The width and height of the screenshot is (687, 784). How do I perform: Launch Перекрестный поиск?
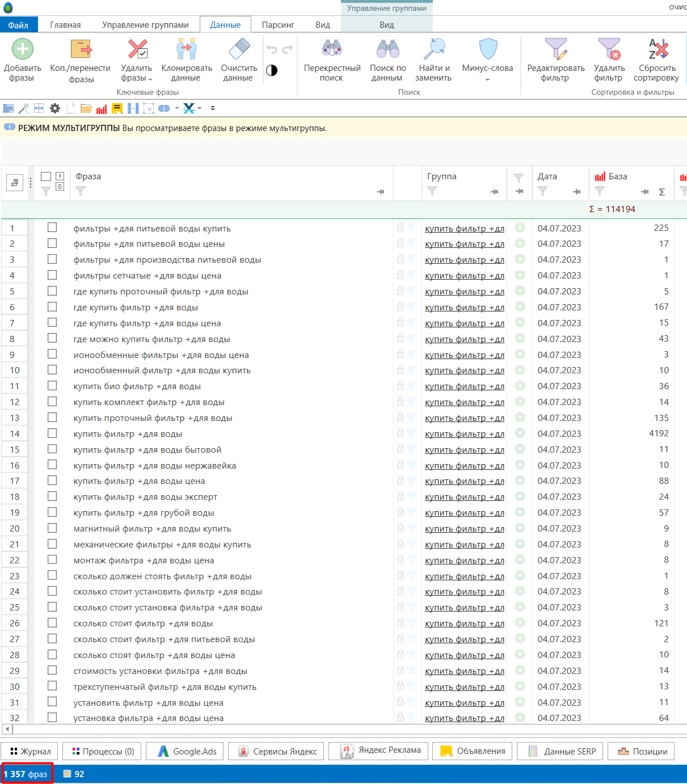click(332, 50)
